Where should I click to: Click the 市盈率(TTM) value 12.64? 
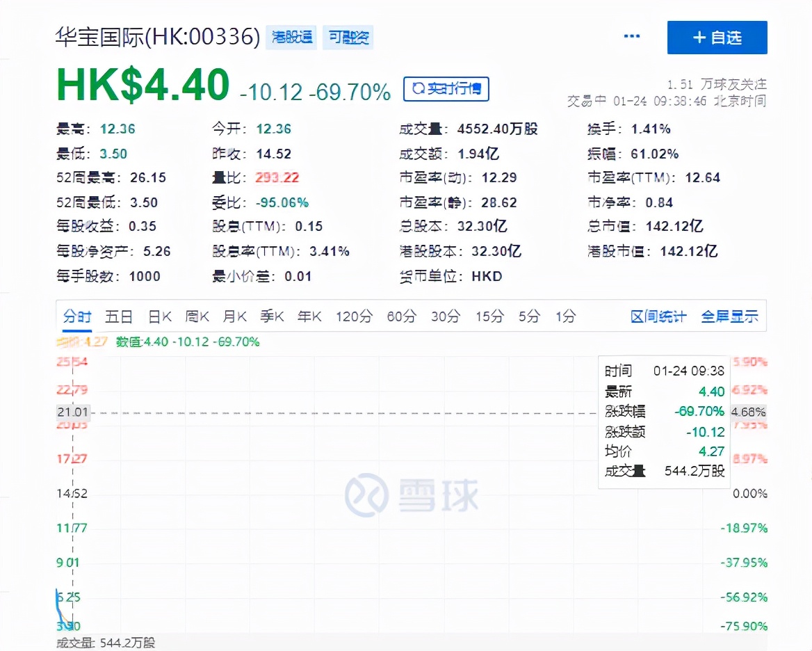tap(703, 177)
